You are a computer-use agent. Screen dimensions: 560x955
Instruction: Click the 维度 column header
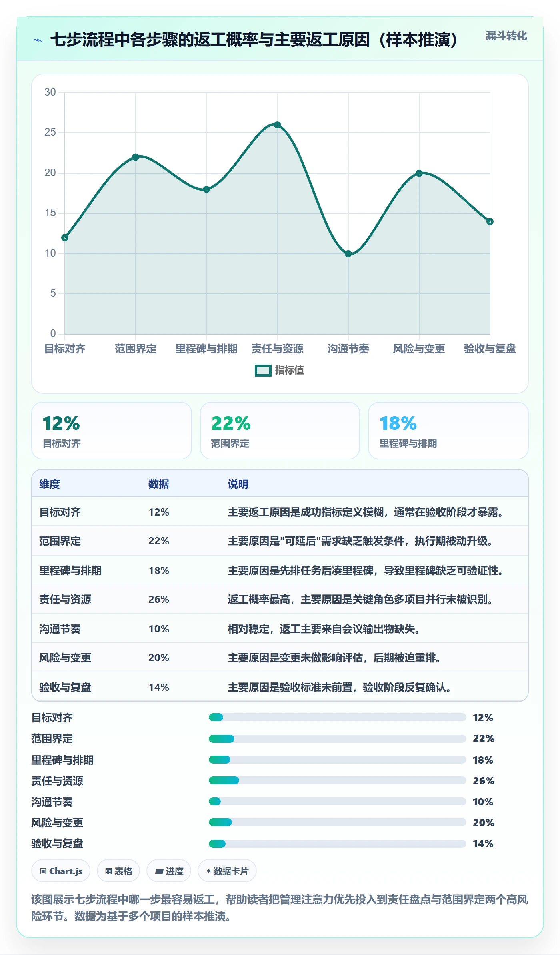(x=50, y=484)
